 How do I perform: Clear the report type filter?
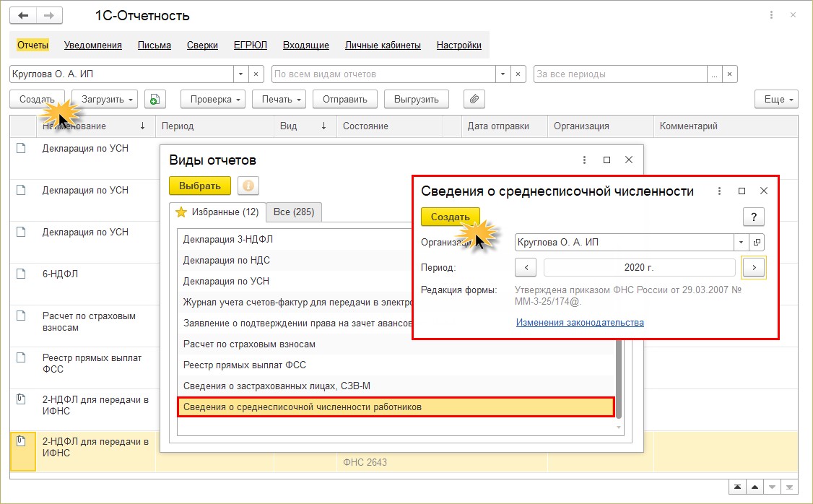tap(518, 74)
